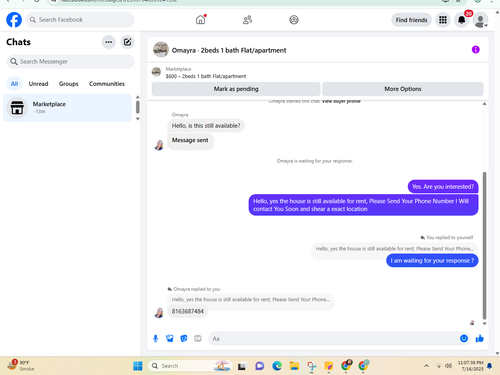
Task: Open taskbar clock showing 11:07:39 PM
Action: pos(470,366)
